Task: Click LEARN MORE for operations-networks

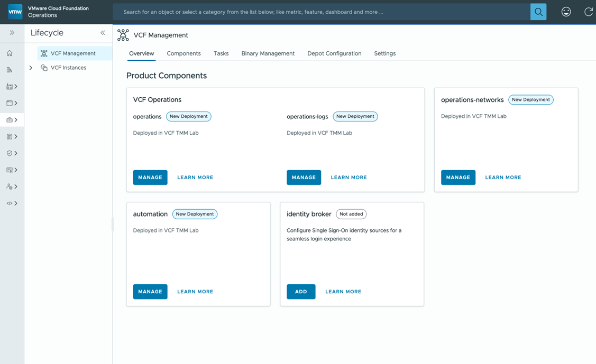Action: click(503, 178)
